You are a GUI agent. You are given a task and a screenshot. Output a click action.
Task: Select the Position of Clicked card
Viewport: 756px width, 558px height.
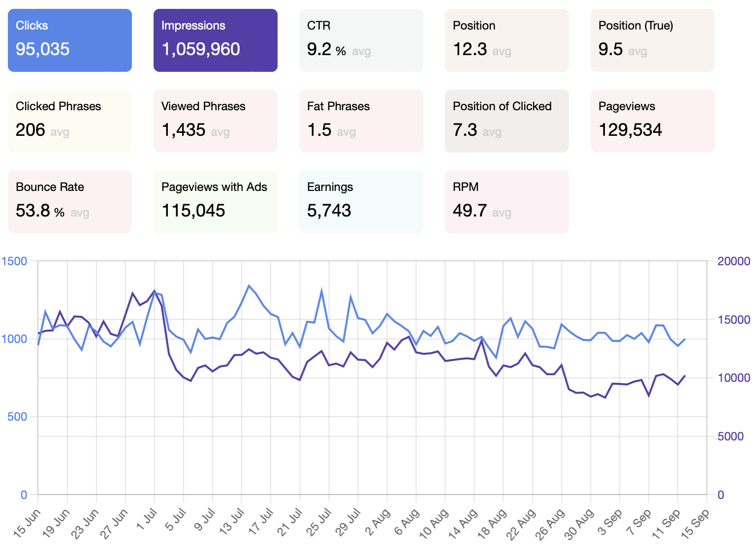pyautogui.click(x=507, y=121)
